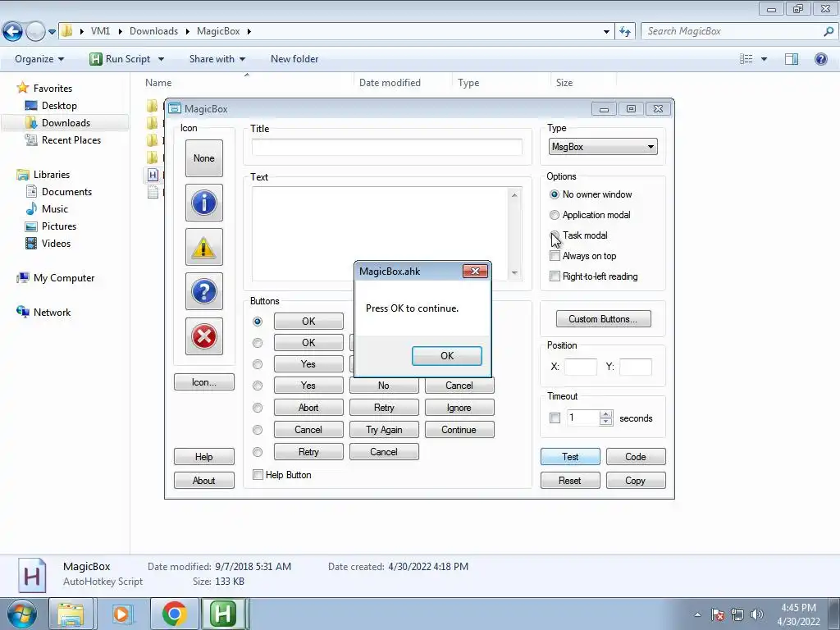
Task: Click the network tray icon
Action: click(x=737, y=614)
